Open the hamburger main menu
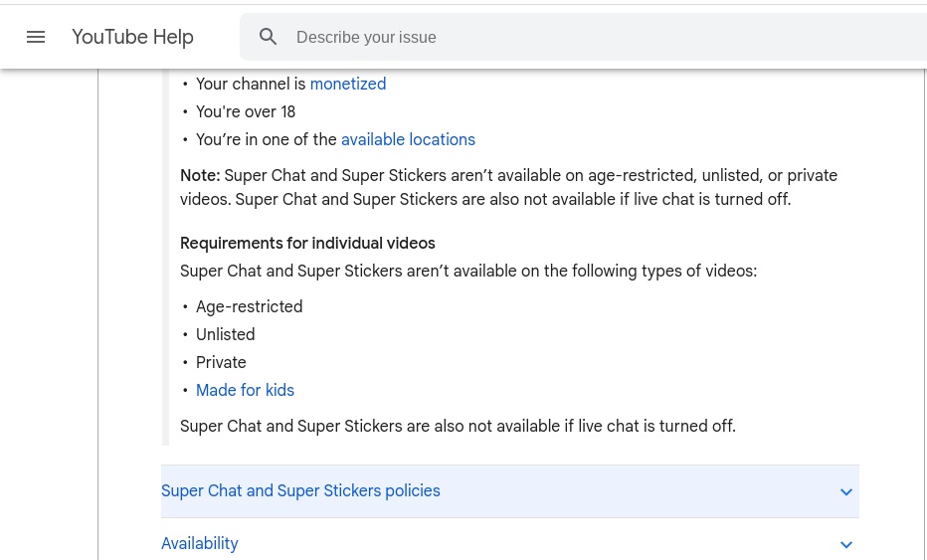927x560 pixels. pos(36,37)
